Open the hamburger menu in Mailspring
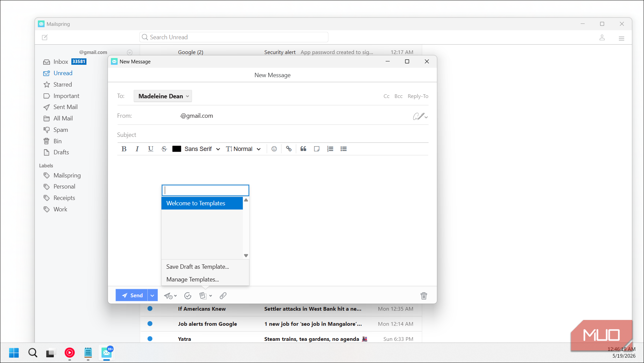The image size is (644, 363). click(x=622, y=38)
